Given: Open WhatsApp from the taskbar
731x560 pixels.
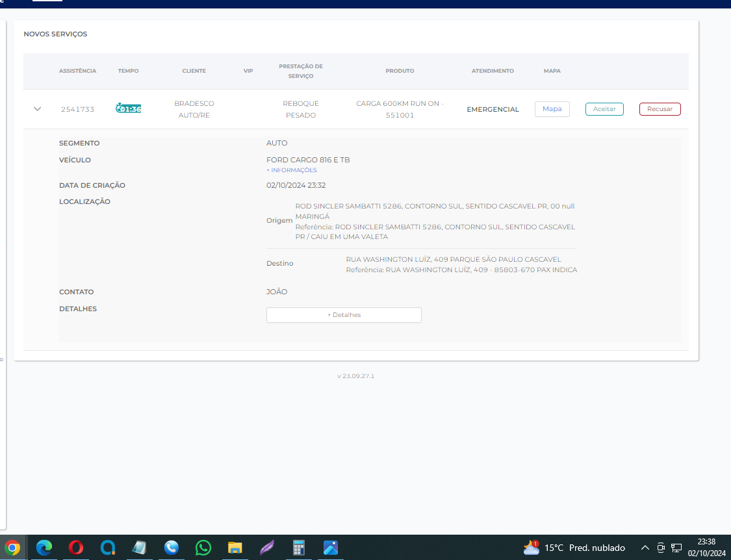Looking at the screenshot, I should click(x=203, y=548).
